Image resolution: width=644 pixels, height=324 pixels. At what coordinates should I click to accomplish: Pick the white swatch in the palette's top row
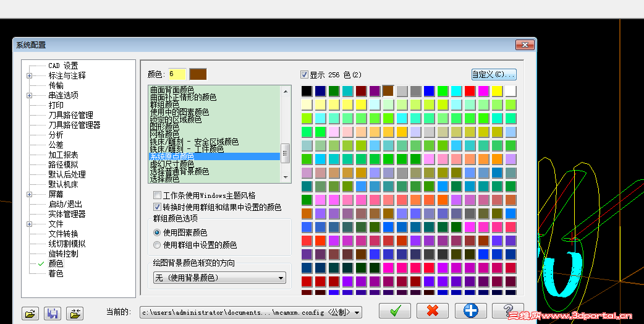pyautogui.click(x=511, y=91)
